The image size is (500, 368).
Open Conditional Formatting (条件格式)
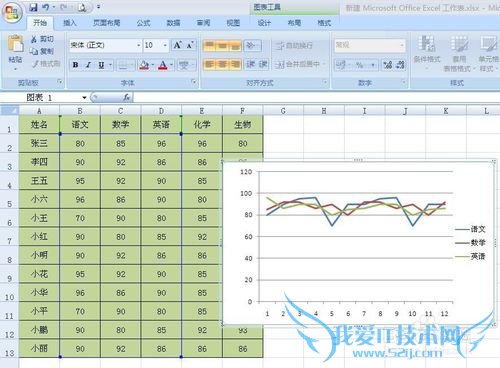[427, 52]
